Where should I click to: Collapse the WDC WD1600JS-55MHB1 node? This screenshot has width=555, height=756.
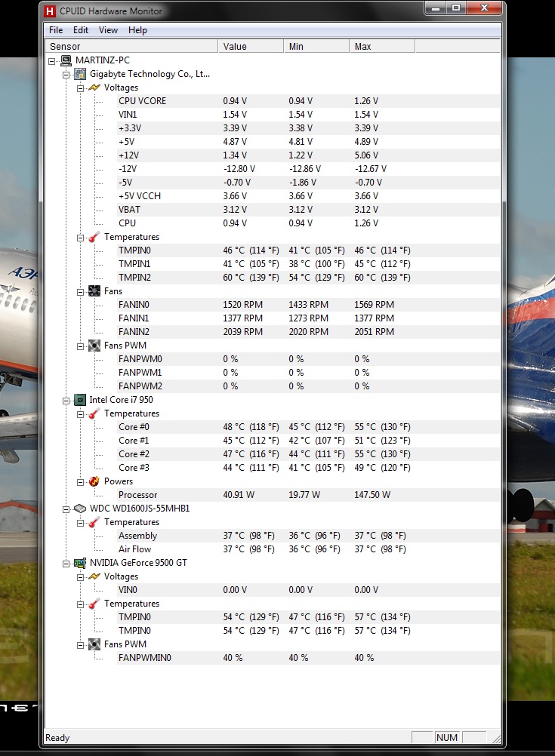tap(66, 509)
